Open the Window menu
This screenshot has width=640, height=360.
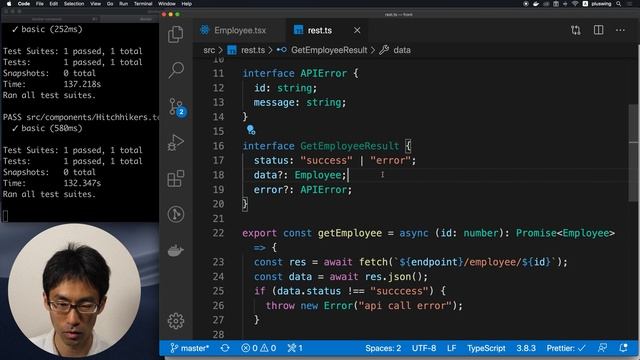(x=167, y=4)
